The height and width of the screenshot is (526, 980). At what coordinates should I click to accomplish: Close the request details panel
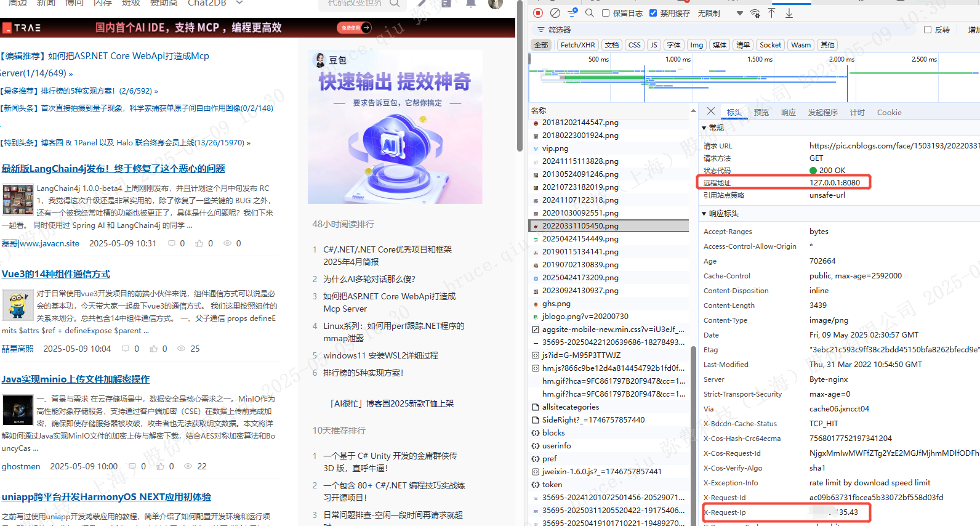[x=711, y=111]
